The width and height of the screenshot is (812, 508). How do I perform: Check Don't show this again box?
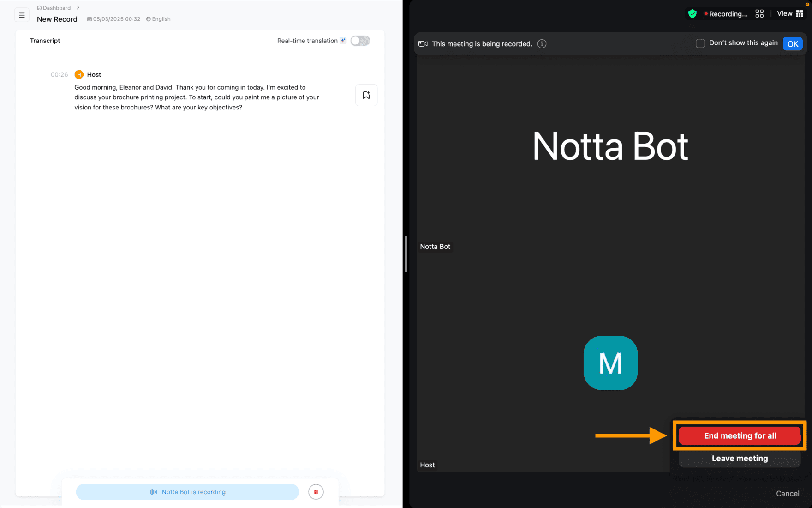click(x=700, y=43)
